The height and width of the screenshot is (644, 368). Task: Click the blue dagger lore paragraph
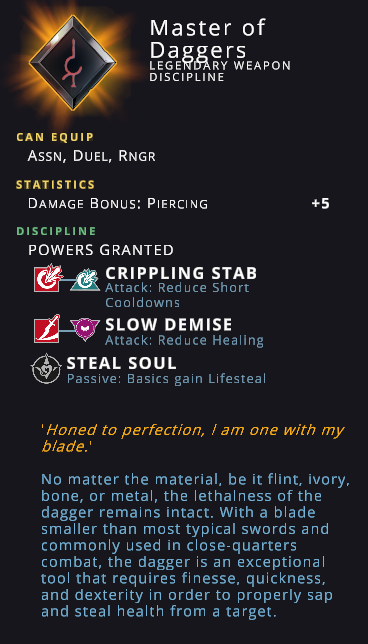(x=196, y=546)
